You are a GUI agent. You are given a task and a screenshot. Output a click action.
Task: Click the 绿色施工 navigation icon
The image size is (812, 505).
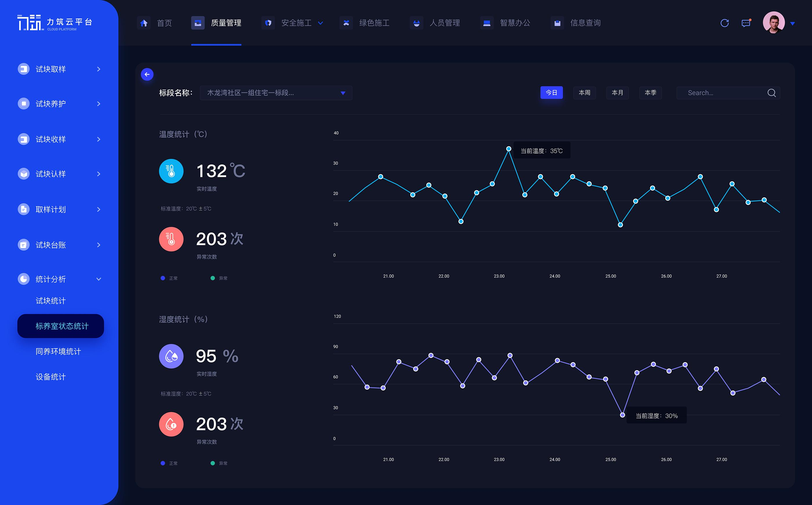click(x=346, y=23)
